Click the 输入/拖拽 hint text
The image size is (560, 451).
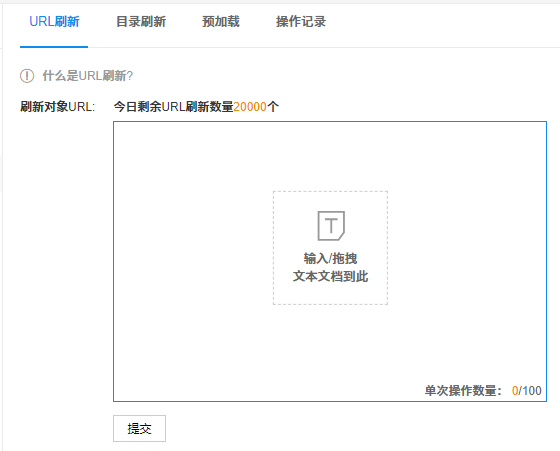pos(330,258)
